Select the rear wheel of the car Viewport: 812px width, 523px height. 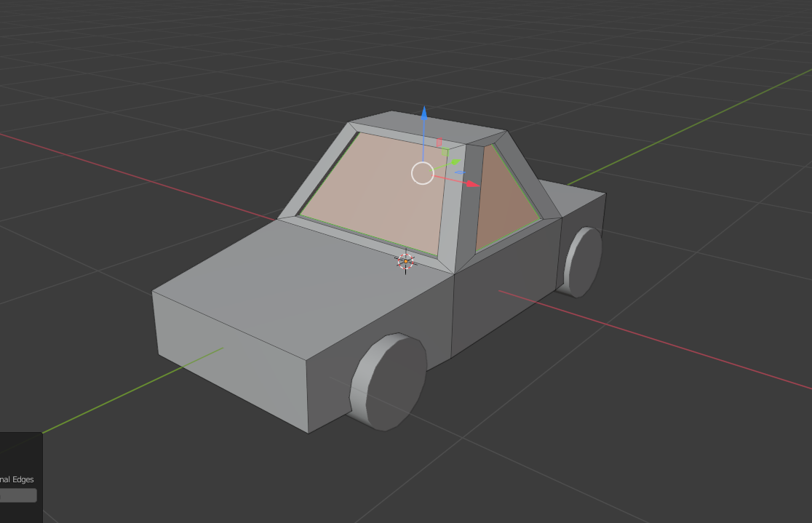[583, 262]
